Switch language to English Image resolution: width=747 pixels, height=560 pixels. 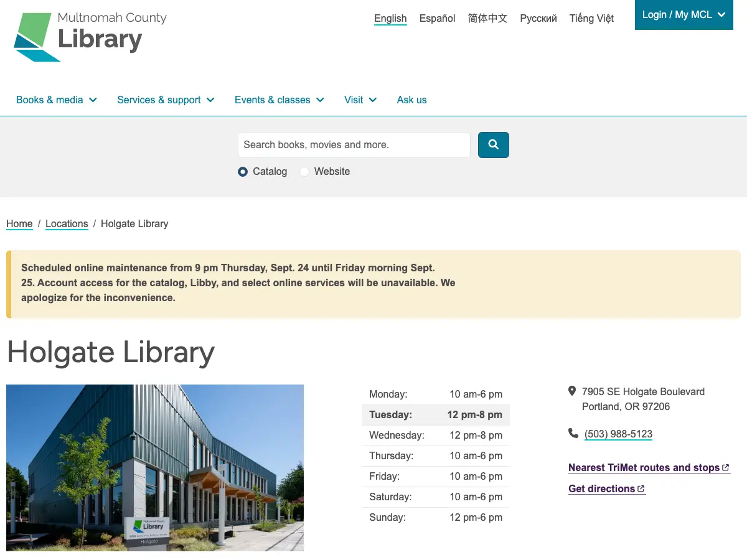(x=390, y=19)
